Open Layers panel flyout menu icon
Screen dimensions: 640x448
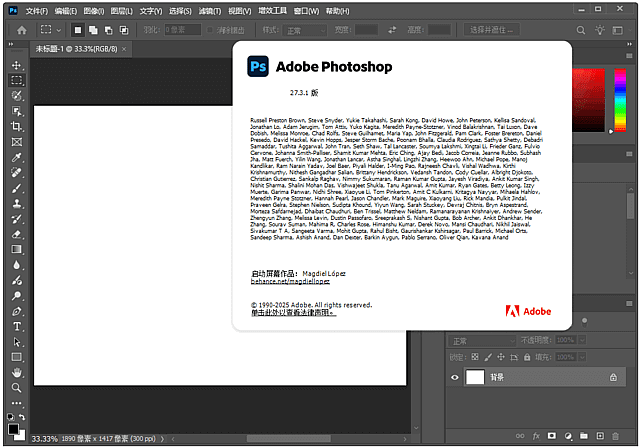point(629,304)
